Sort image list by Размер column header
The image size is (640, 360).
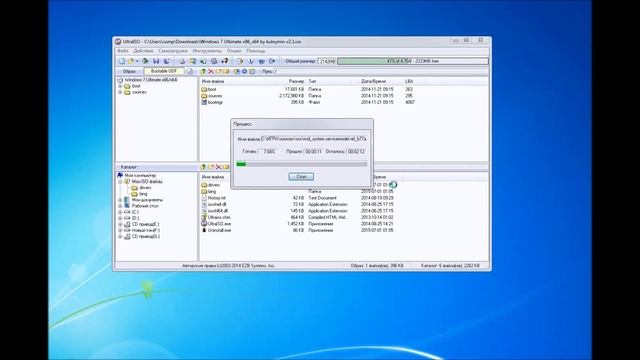(x=296, y=82)
